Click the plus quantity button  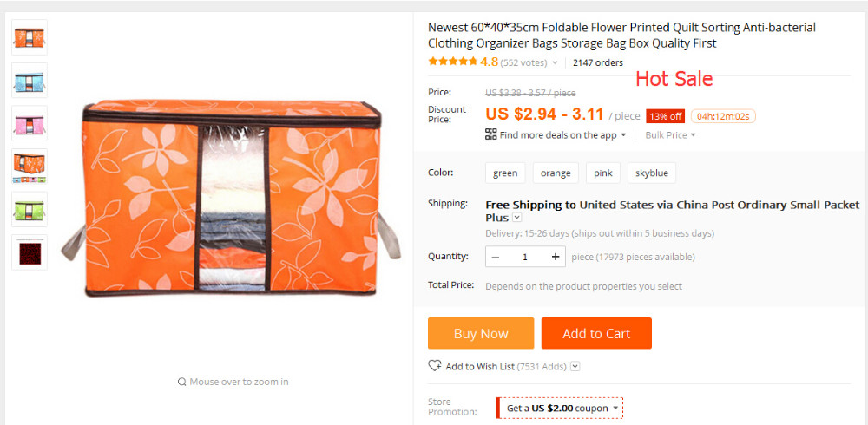pyautogui.click(x=556, y=257)
